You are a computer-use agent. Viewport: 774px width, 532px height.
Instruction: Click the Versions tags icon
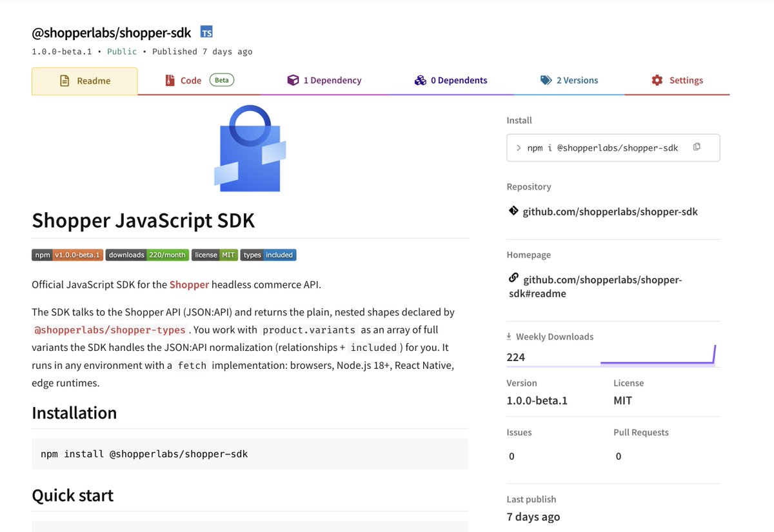pyautogui.click(x=546, y=80)
